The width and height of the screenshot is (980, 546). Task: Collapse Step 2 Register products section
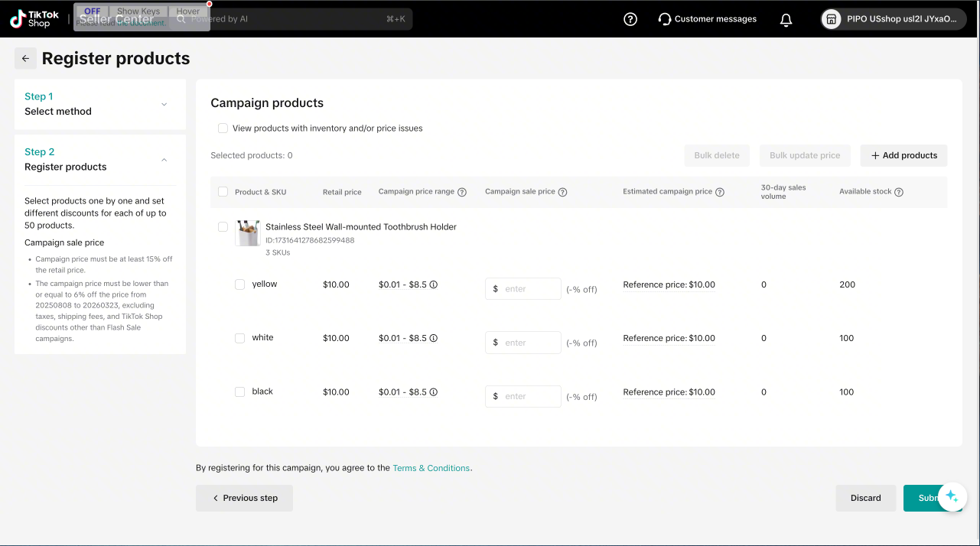point(164,160)
